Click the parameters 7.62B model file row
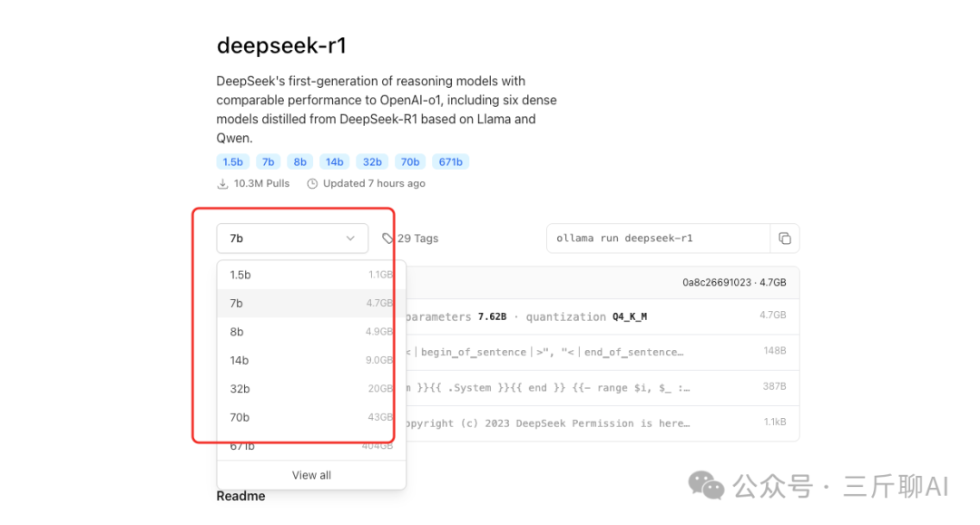The image size is (980, 525). click(603, 316)
